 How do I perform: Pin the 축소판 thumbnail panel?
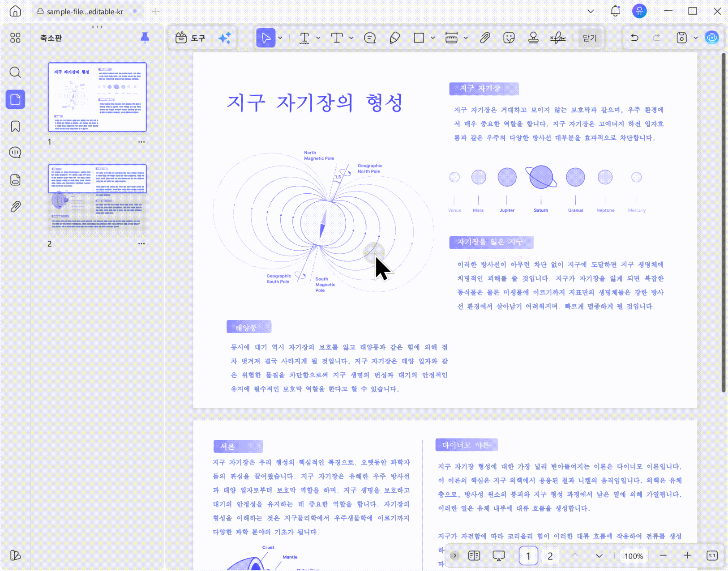tap(145, 38)
